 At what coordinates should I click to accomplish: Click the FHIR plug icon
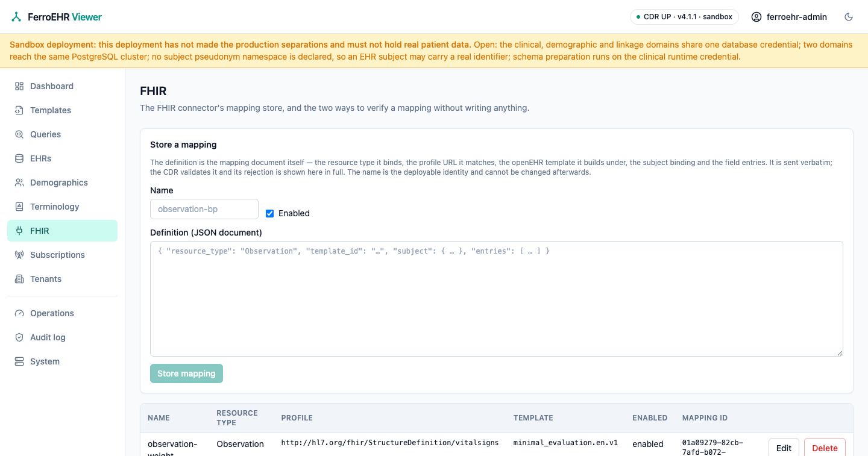coord(19,231)
